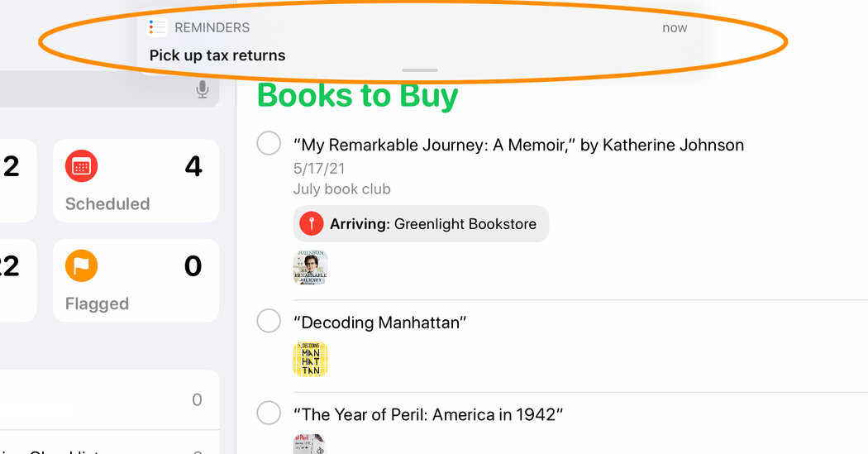
Task: Mark "My Remarkable Journey" reminder as complete
Action: click(x=269, y=143)
